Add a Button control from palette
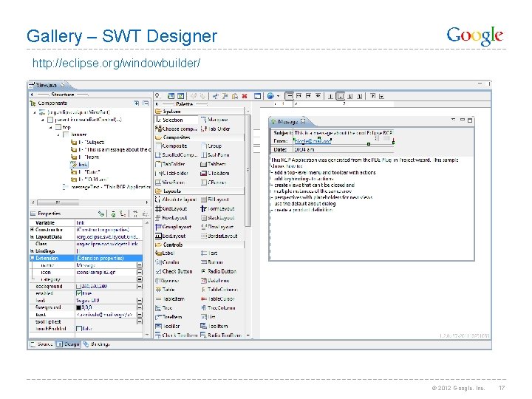This screenshot has height=399, width=532. [x=212, y=262]
